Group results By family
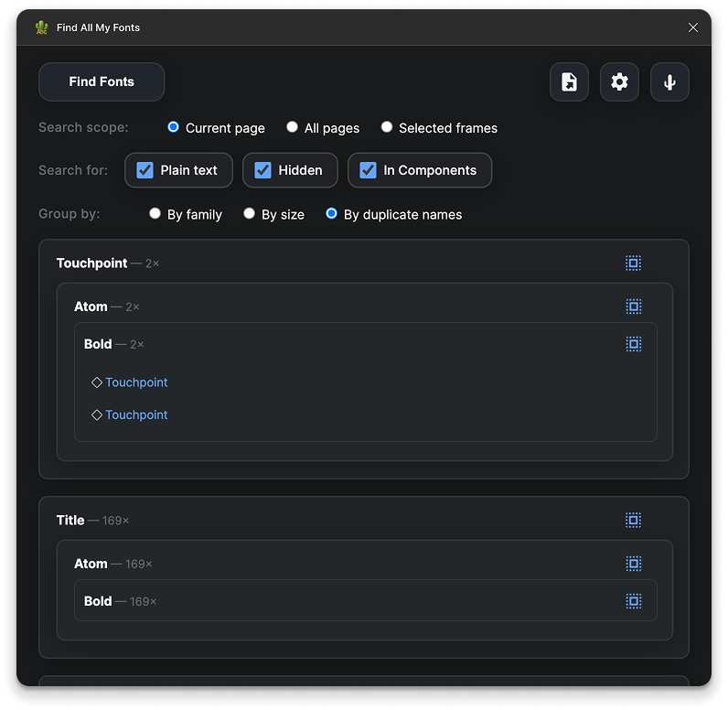 (155, 214)
